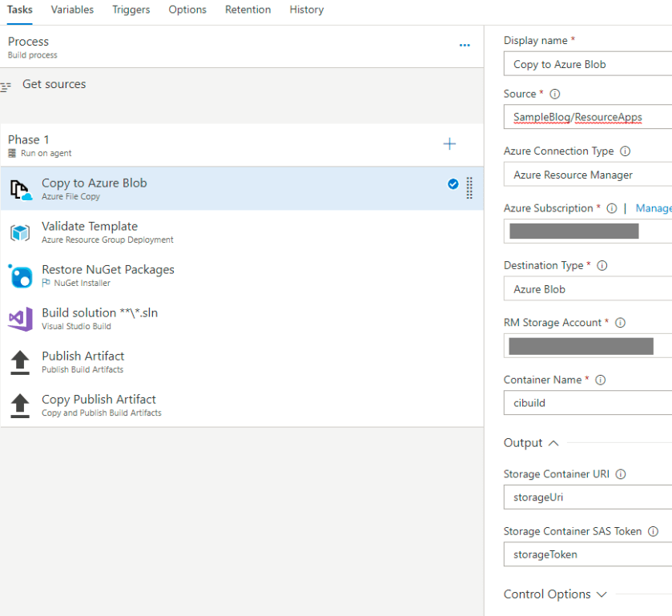The height and width of the screenshot is (616, 672).
Task: Toggle the checkmark on Copy to Azure Blob
Action: tap(453, 184)
